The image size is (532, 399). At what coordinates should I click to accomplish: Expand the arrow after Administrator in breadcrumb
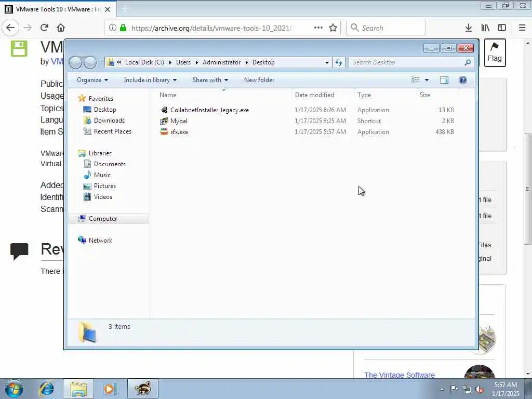(x=247, y=62)
